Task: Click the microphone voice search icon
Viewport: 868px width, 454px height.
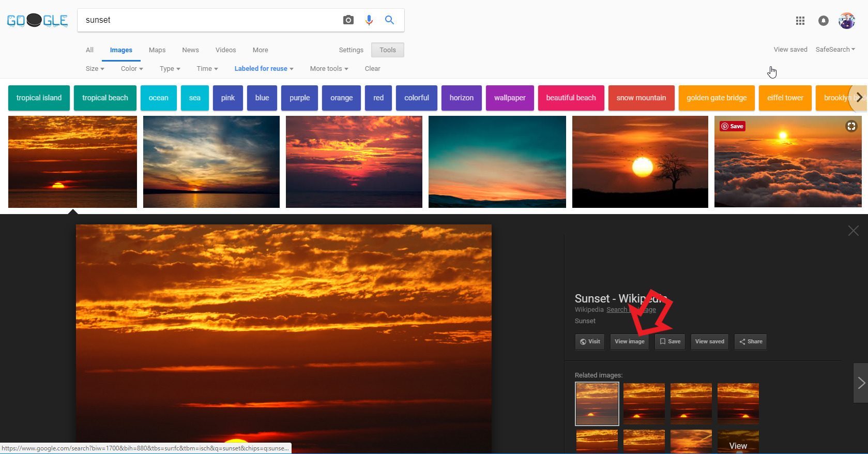Action: coord(369,20)
